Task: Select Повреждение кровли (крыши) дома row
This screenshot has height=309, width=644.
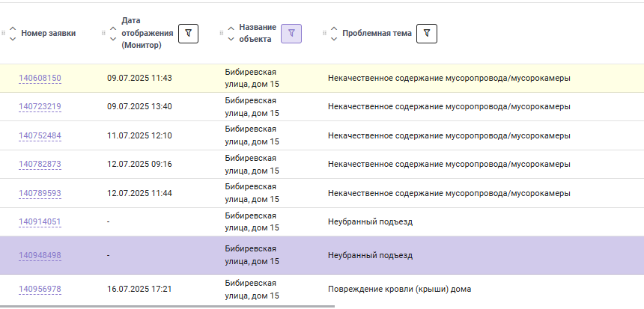Action: [x=322, y=290]
